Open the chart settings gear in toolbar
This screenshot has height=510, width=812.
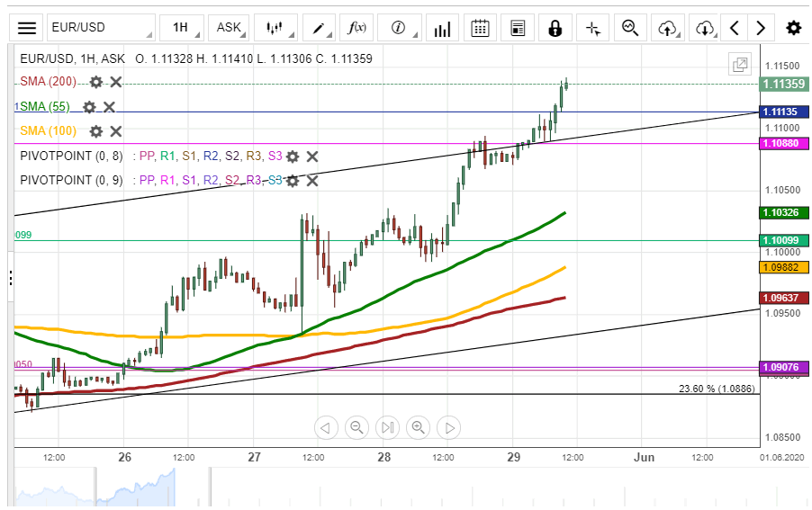tap(793, 28)
